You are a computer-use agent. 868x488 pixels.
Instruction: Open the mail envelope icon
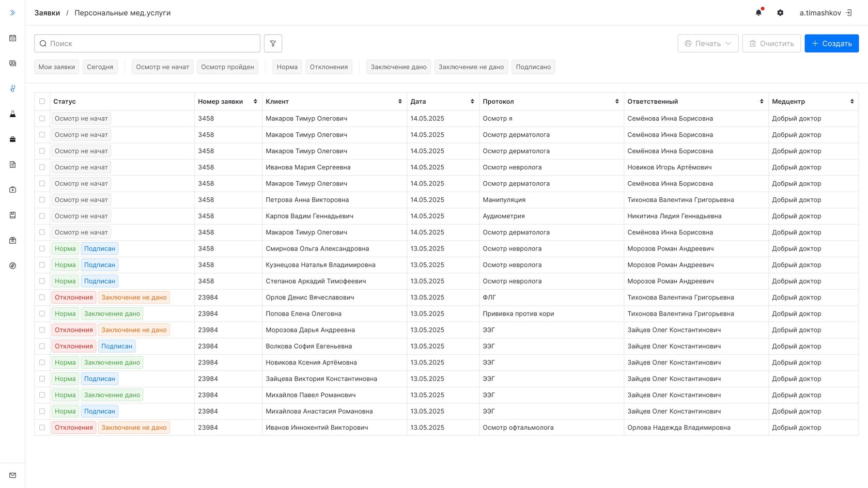click(x=12, y=476)
